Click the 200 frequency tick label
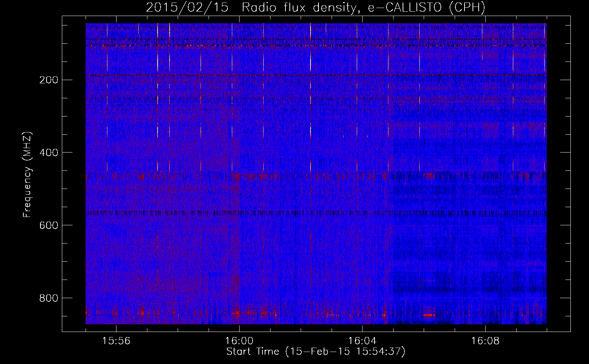This screenshot has height=364, width=589. click(x=48, y=80)
